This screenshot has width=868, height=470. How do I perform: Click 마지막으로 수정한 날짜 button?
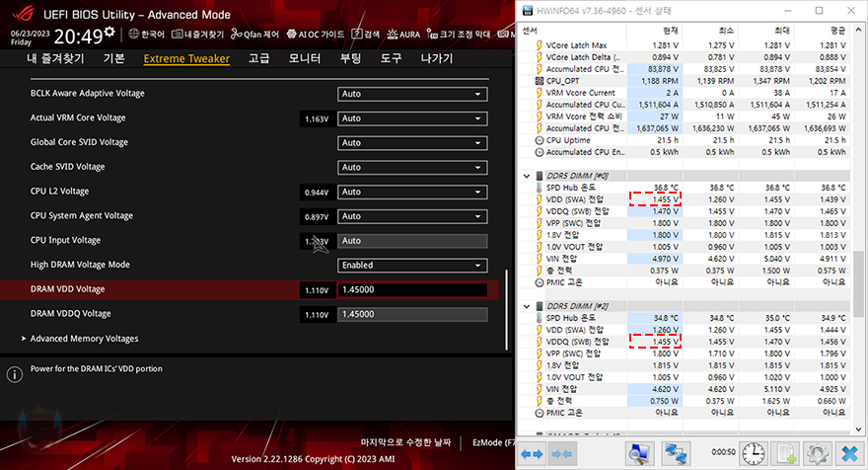pos(405,442)
